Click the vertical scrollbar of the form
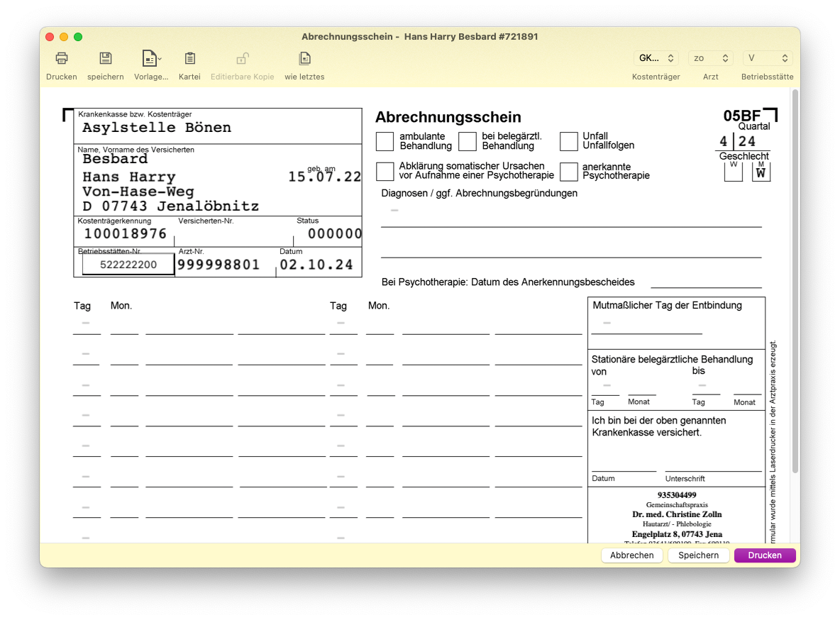This screenshot has width=840, height=620. [x=795, y=282]
